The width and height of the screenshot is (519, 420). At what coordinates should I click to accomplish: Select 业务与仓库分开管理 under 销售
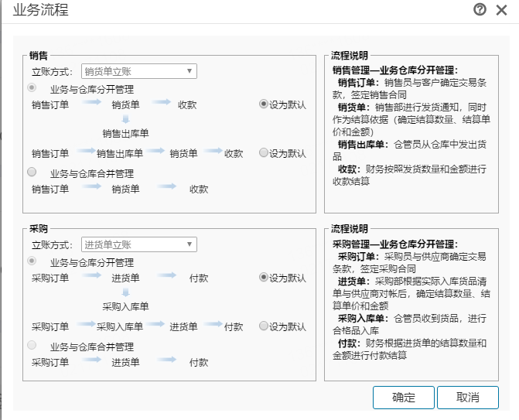[32, 89]
